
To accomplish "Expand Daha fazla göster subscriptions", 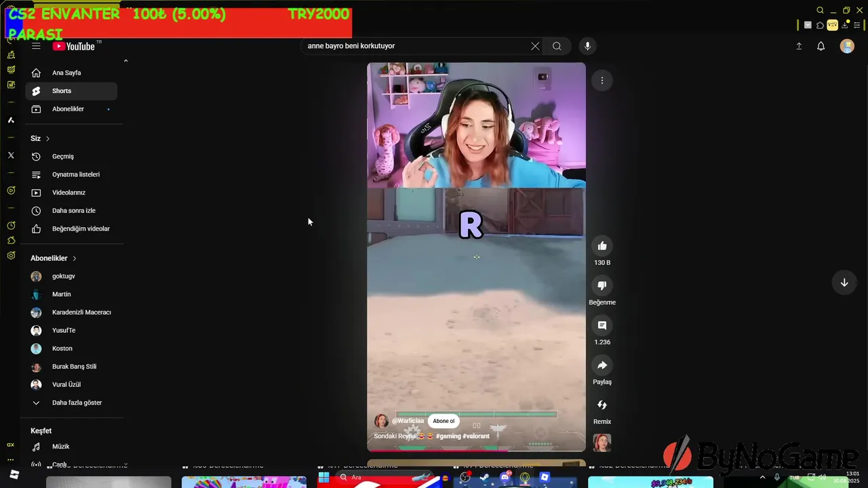I will (71, 403).
